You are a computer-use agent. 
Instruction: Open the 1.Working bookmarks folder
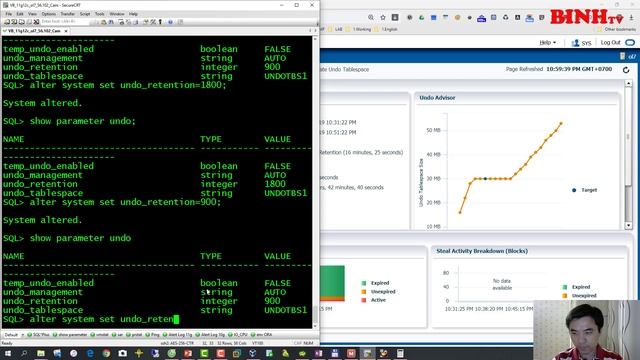tap(358, 29)
